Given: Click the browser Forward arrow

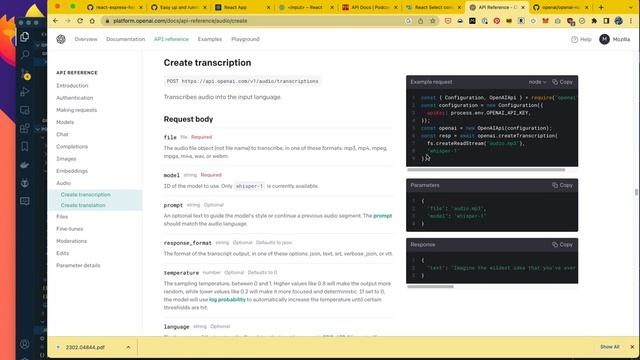Looking at the screenshot, I should 68,21.
